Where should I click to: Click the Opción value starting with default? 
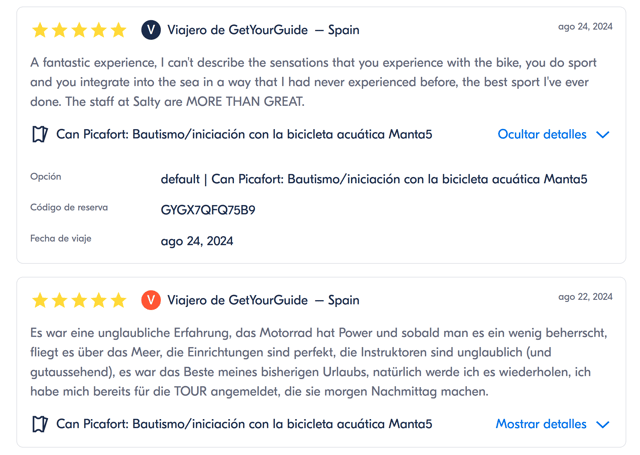[x=374, y=179]
